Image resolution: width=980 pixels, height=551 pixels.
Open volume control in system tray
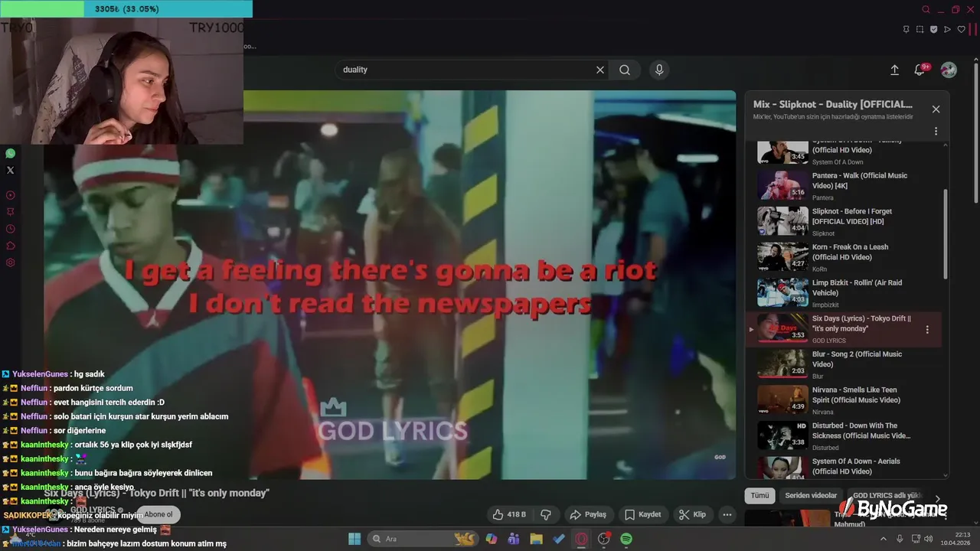[928, 539]
